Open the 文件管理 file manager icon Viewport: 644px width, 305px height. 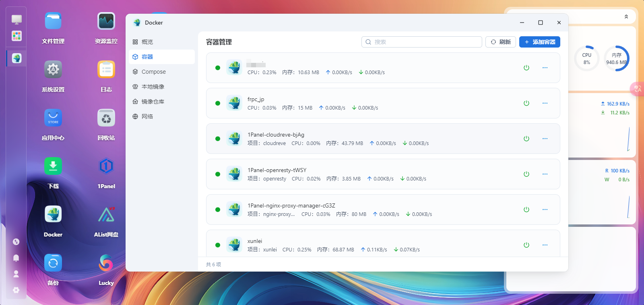point(53,21)
